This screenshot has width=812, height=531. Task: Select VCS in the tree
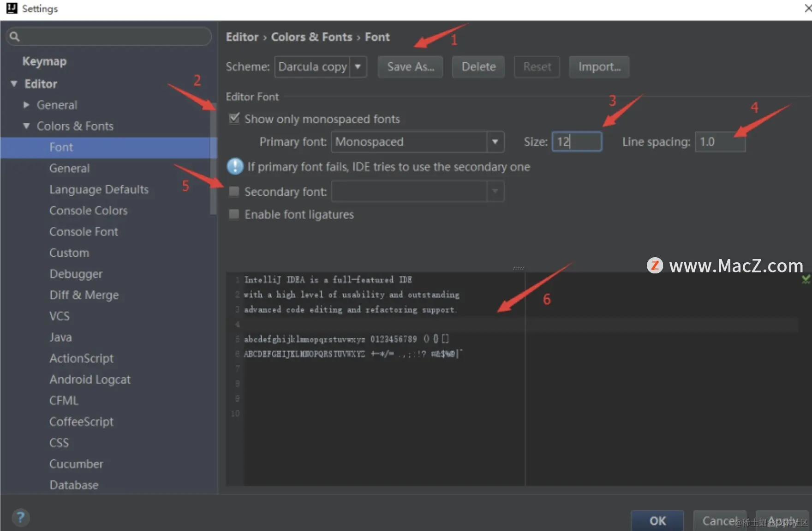pos(60,316)
